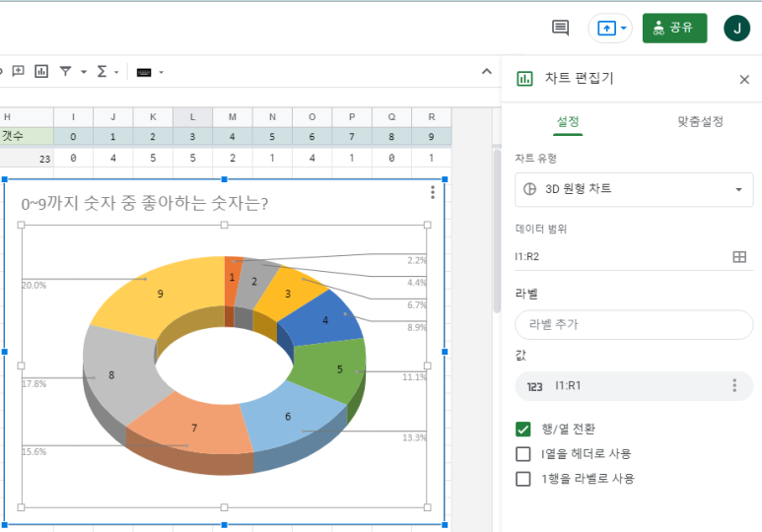
Task: Check 1행을 라벨로 사용 checkbox
Action: [x=522, y=479]
